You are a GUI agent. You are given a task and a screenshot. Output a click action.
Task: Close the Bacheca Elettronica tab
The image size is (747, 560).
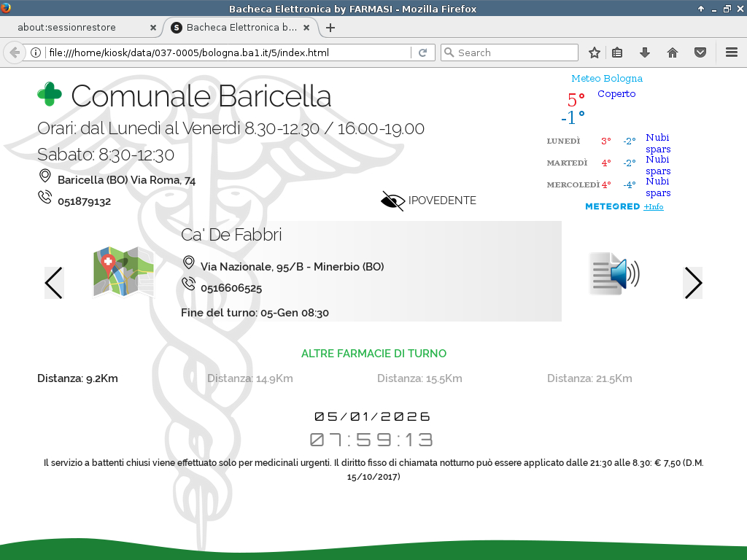(306, 28)
